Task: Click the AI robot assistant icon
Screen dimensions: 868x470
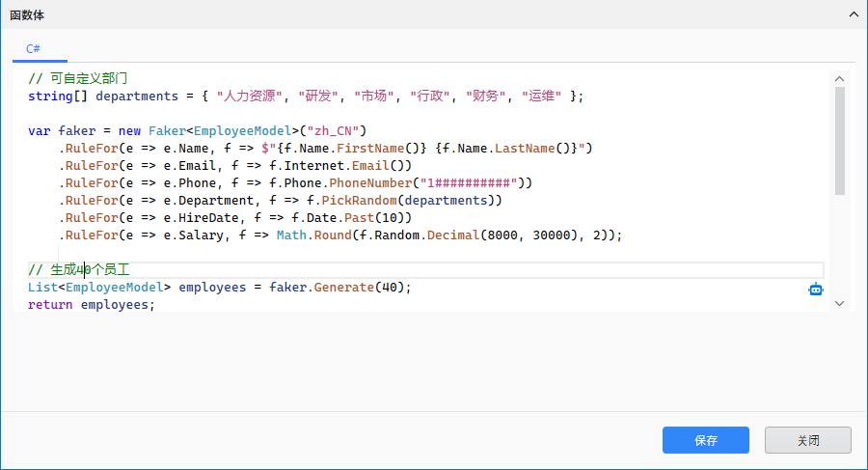Action: tap(816, 289)
